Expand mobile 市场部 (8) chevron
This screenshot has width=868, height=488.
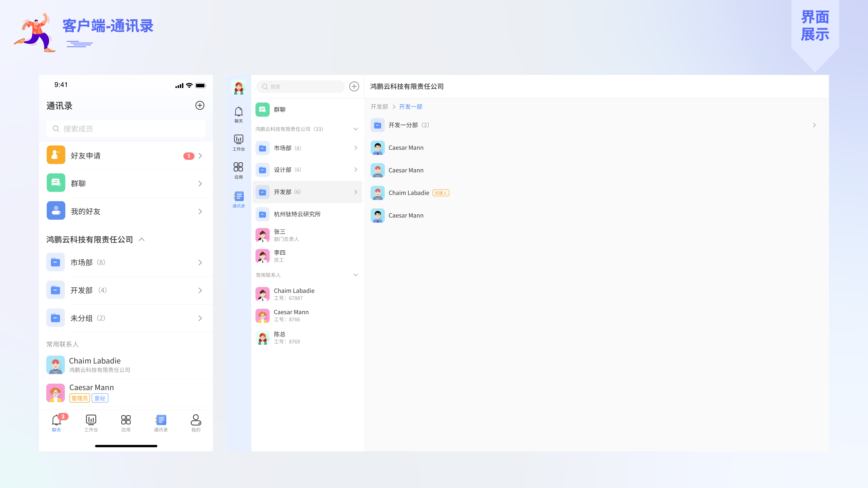pos(200,263)
